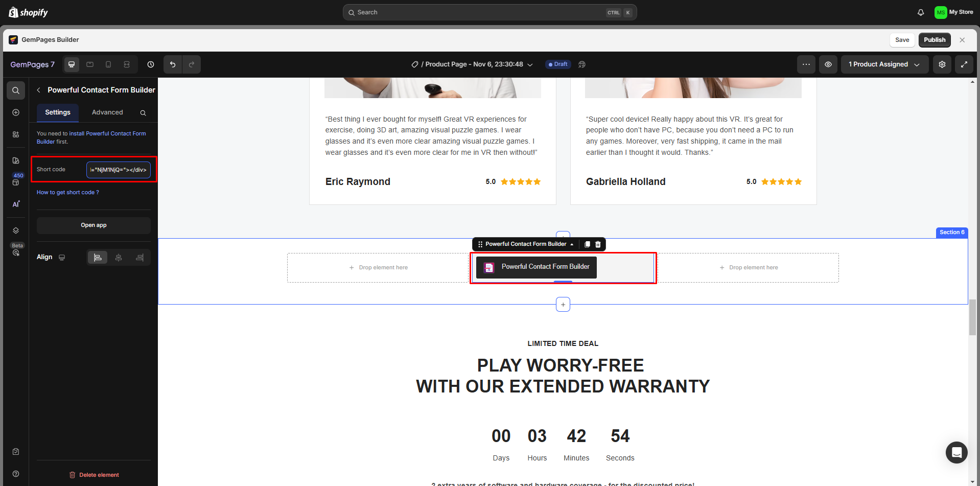The image size is (980, 486).
Task: Switch to mobile device view
Action: (x=108, y=64)
